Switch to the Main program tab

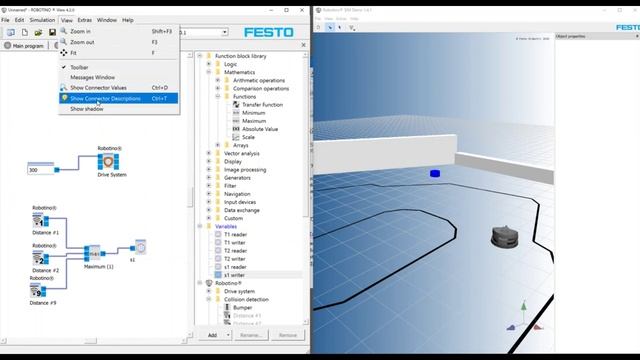[x=24, y=46]
